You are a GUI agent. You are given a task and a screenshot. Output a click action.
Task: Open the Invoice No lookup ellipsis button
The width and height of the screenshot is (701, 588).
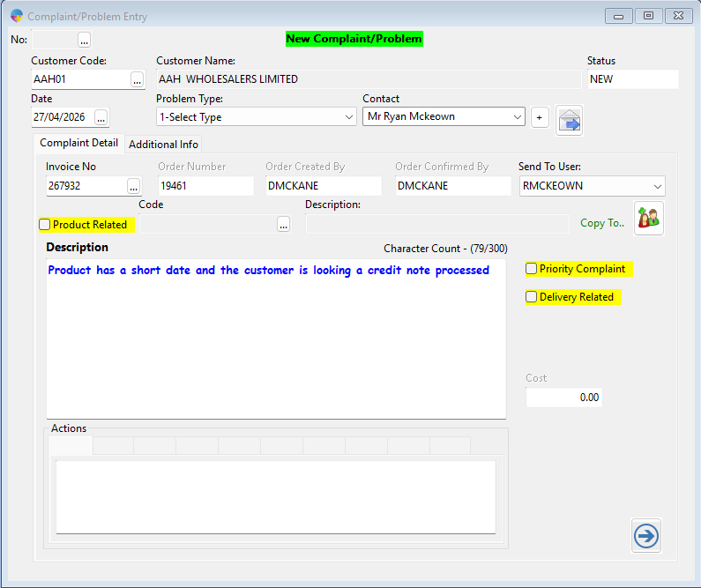click(133, 186)
